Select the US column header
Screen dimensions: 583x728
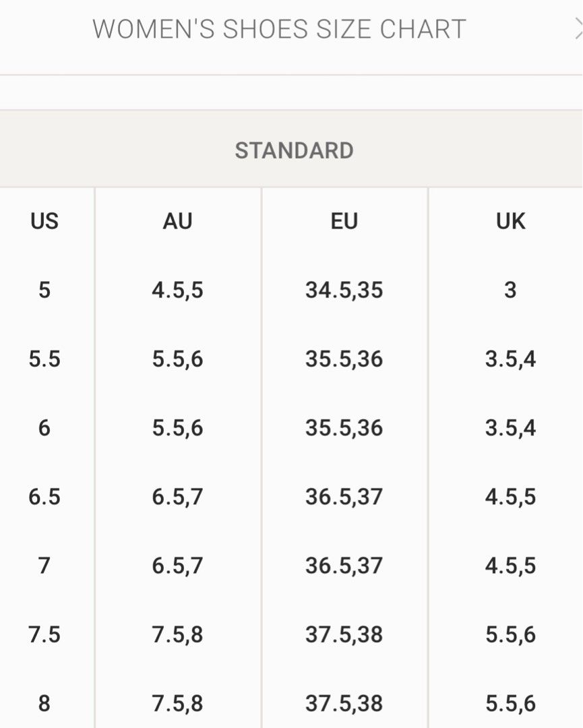click(44, 221)
